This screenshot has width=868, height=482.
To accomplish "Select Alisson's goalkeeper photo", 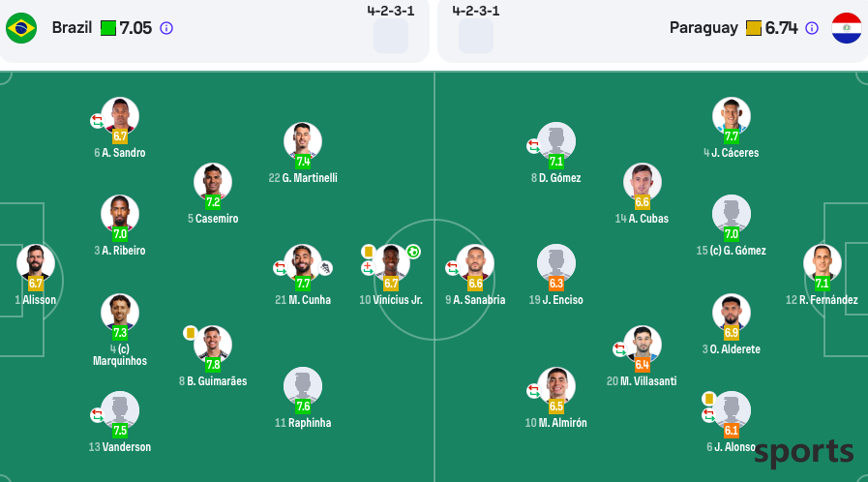I will point(36,263).
